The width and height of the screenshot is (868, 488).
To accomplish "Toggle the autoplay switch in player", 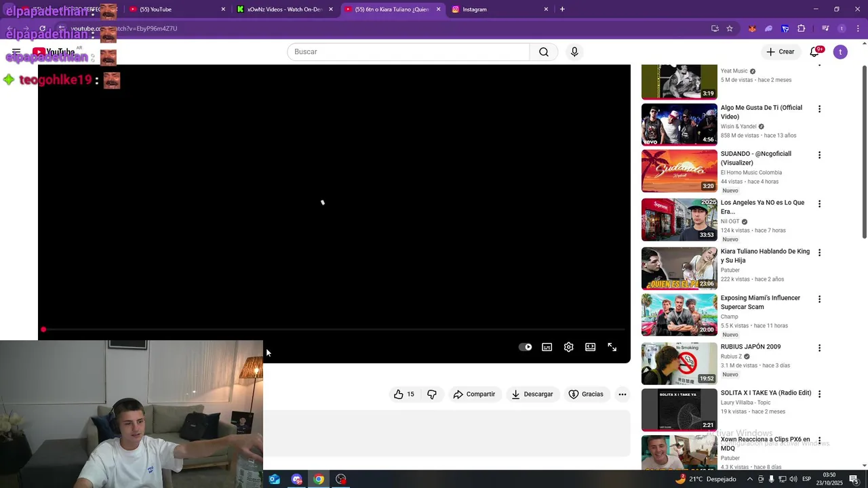I will (x=526, y=347).
